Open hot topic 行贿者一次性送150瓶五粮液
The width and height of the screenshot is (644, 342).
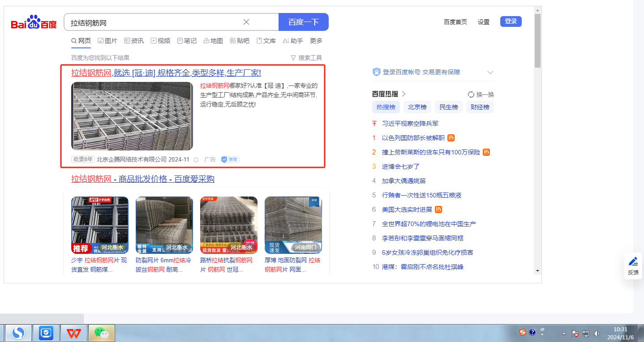coord(421,195)
